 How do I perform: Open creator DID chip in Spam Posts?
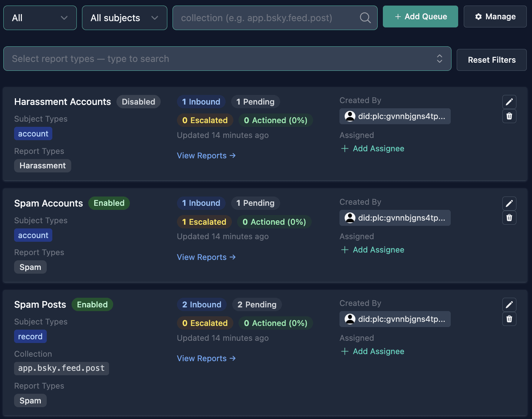pyautogui.click(x=395, y=319)
